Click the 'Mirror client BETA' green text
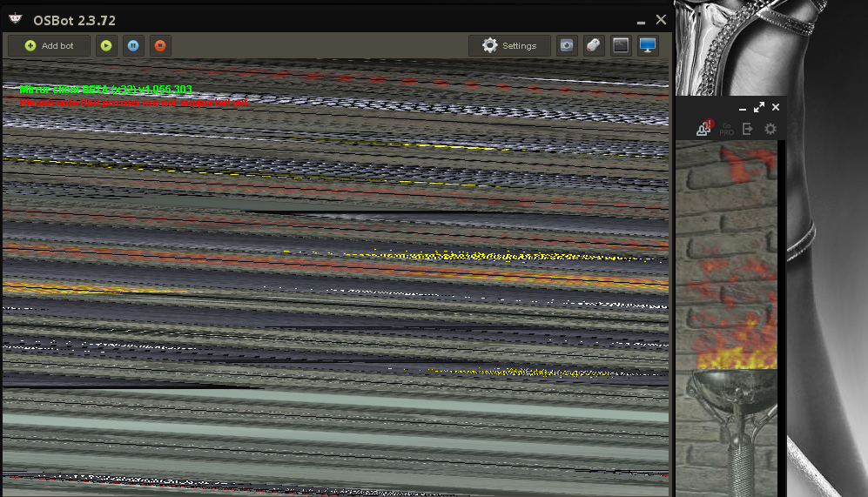The image size is (868, 497). [105, 89]
